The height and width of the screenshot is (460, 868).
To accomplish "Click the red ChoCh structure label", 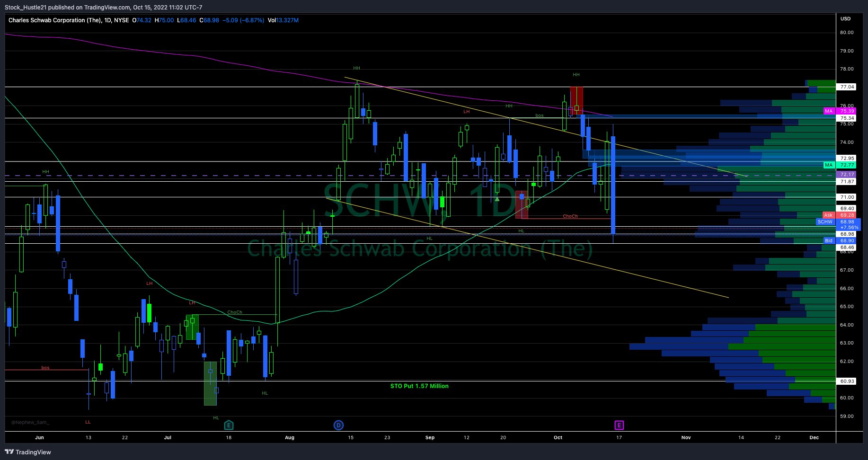I will click(x=570, y=216).
